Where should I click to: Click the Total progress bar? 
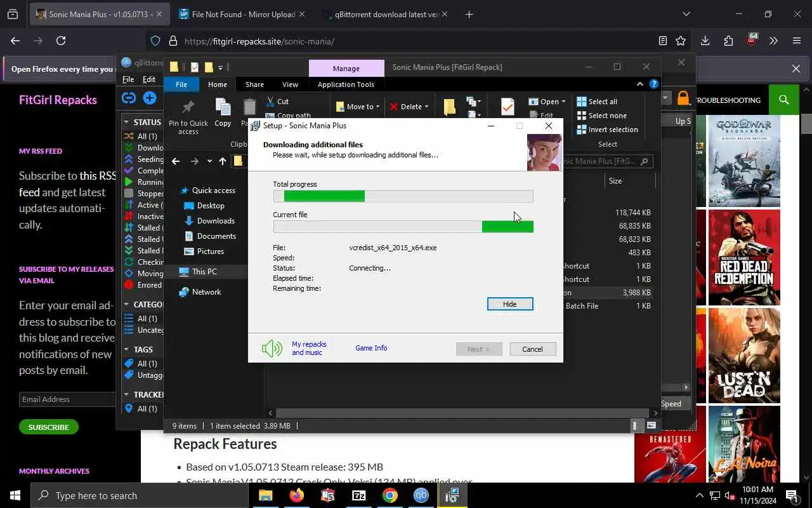pyautogui.click(x=403, y=196)
